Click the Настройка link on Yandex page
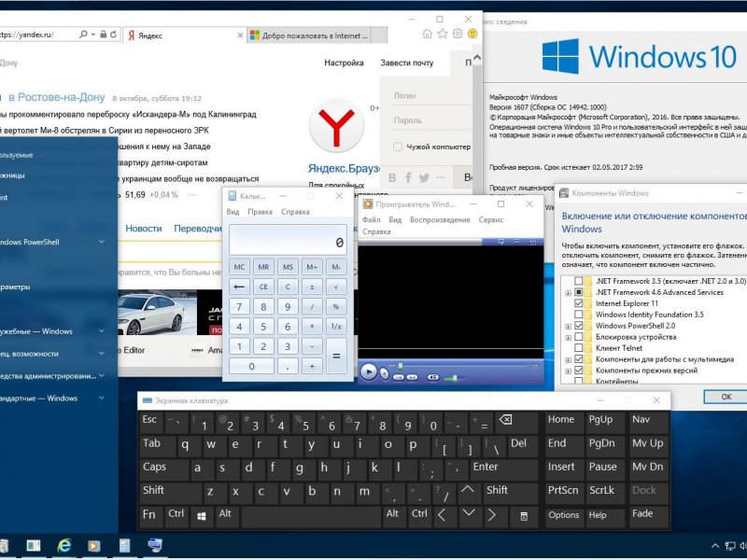Screen dimensions: 747x560 [x=344, y=63]
